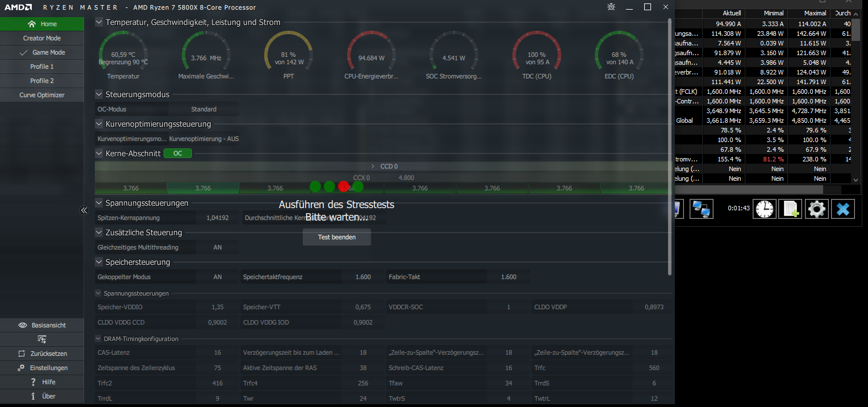This screenshot has width=868, height=407.
Task: Click the Gekoppelter Modus AN value
Action: pyautogui.click(x=218, y=277)
